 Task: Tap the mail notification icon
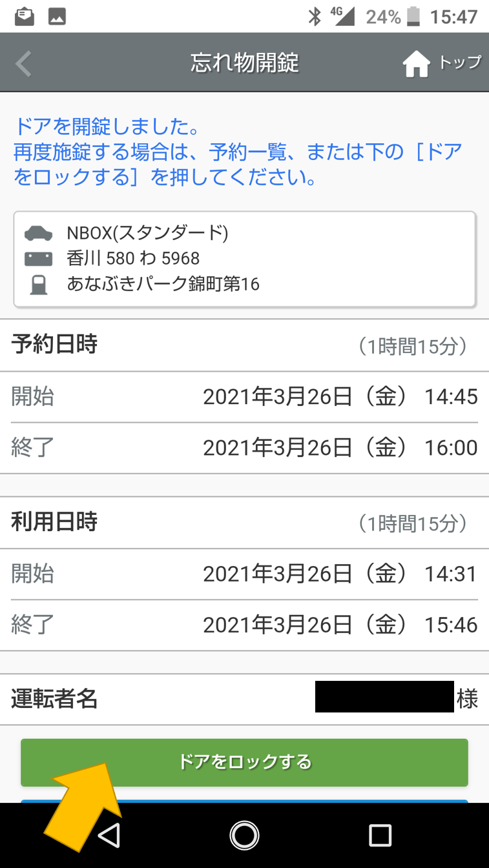[x=25, y=17]
